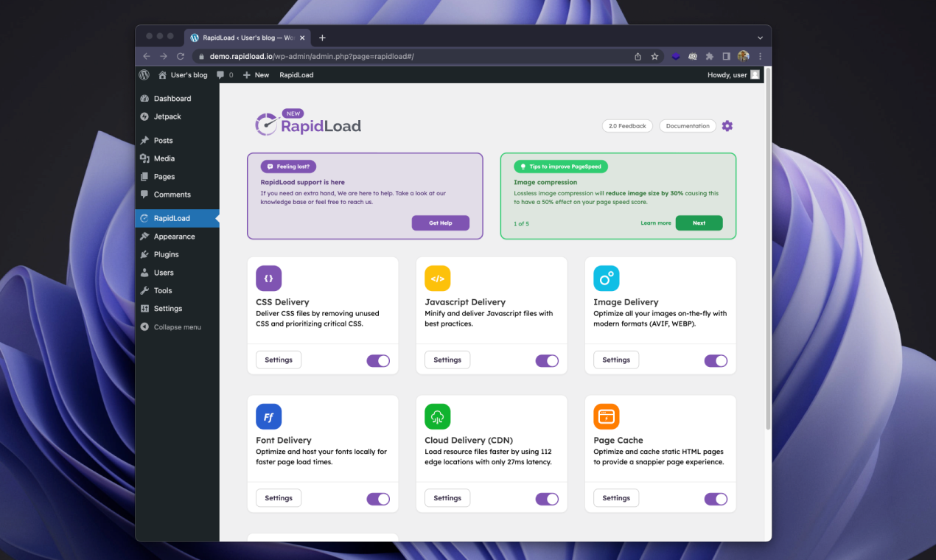The image size is (936, 560).
Task: Click the browser address bar URL
Action: pos(312,56)
